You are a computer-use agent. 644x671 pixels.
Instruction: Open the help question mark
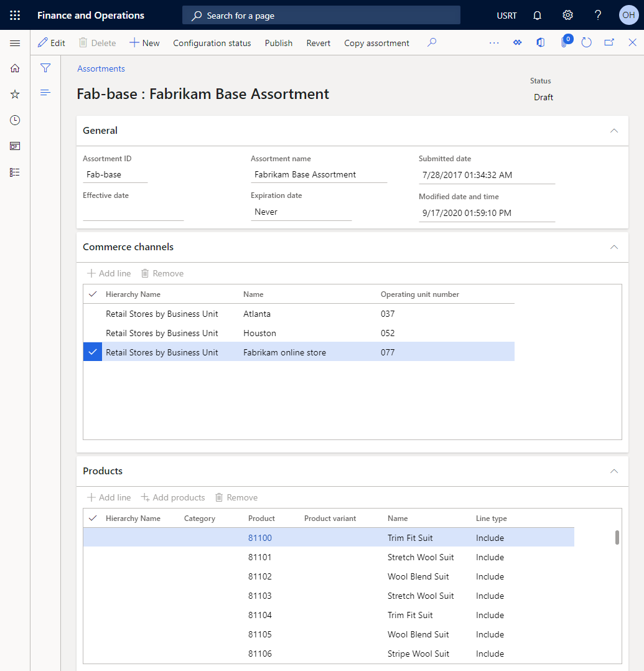[598, 16]
